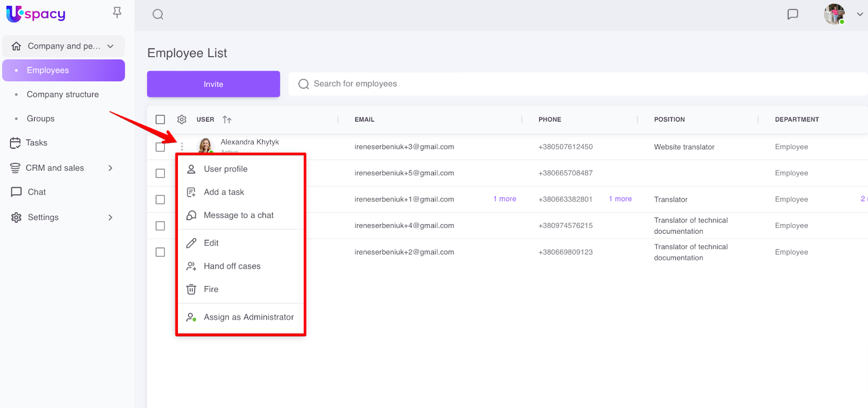
Task: Choose User profile from context menu
Action: [226, 169]
